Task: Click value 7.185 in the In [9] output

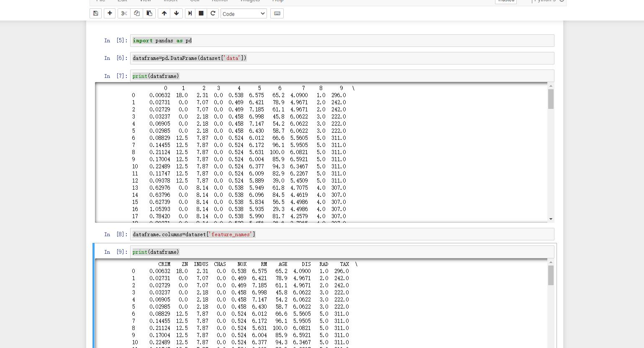Action: click(x=259, y=285)
